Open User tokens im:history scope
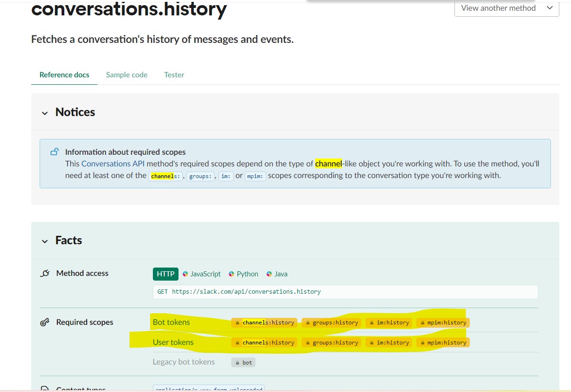Viewport: 571px width, 392px height. coord(389,343)
